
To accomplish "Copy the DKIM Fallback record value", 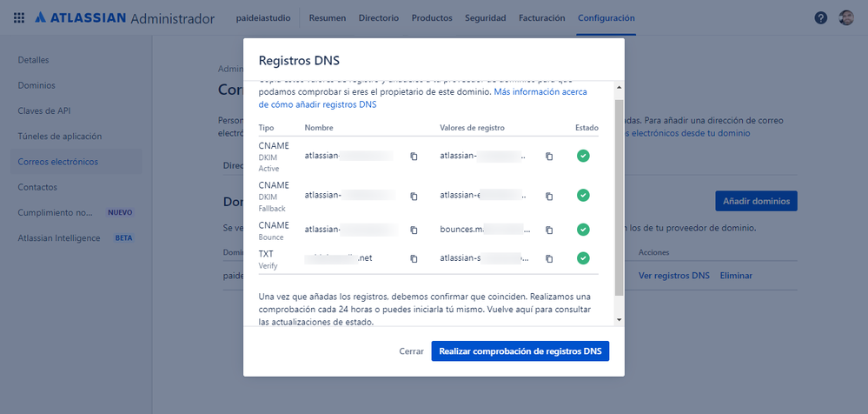I will click(x=549, y=196).
